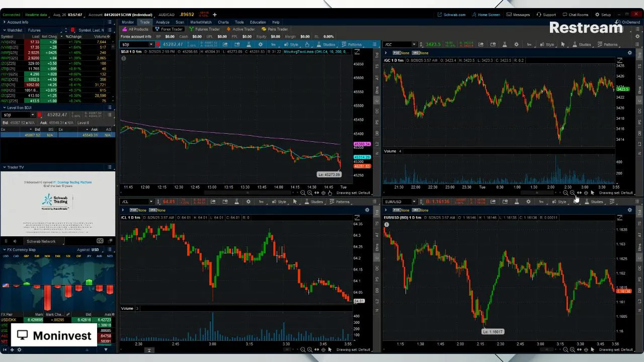This screenshot has width=644, height=362.
Task: Open the /CL chart symbol dropdown
Action: 151,202
